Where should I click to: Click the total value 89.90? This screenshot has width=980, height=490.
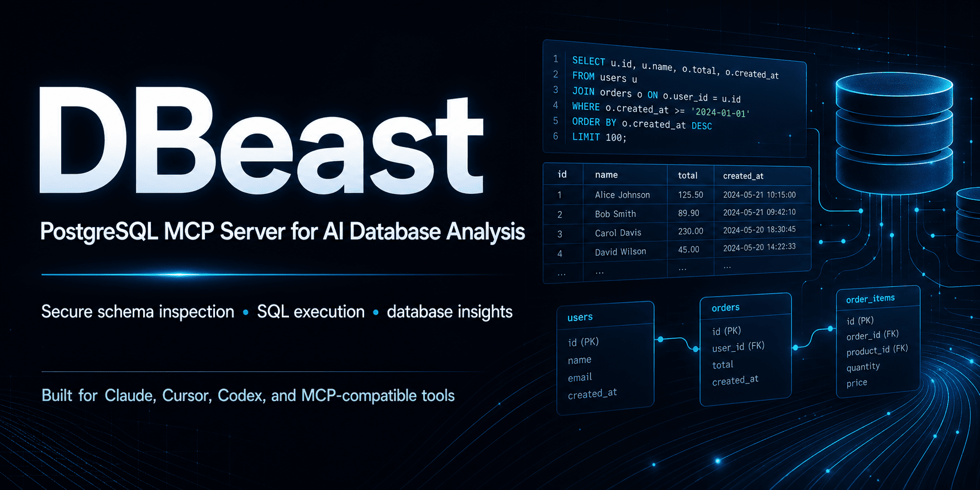689,213
